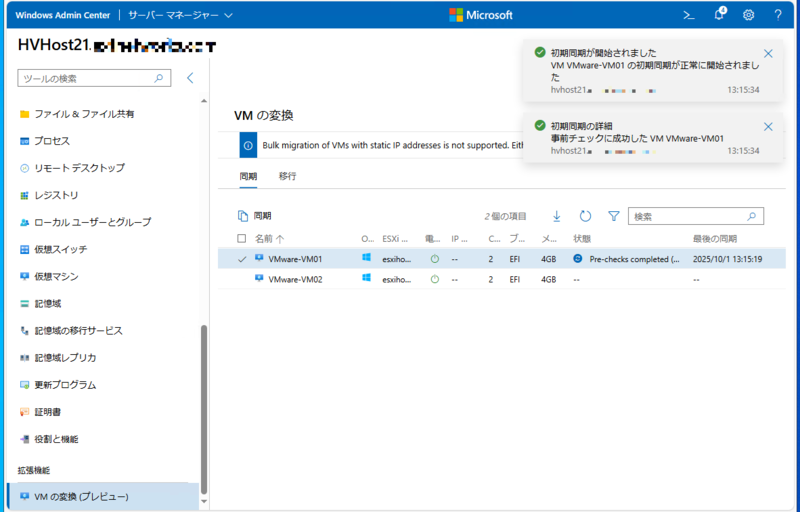800x512 pixels.
Task: Click the search magnifier in tool search
Action: (159, 78)
